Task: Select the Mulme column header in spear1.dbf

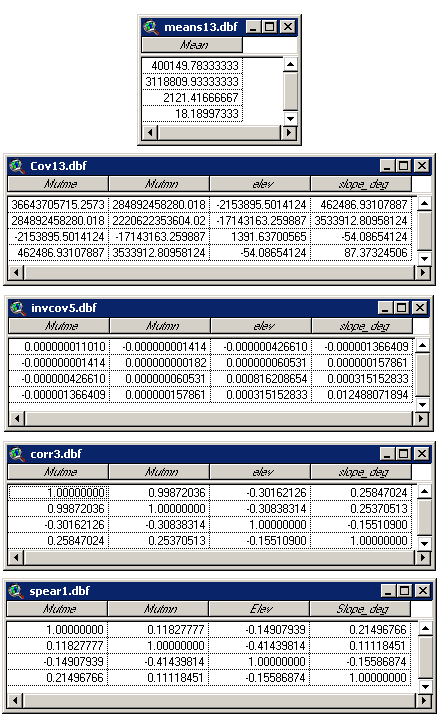Action: (x=57, y=609)
